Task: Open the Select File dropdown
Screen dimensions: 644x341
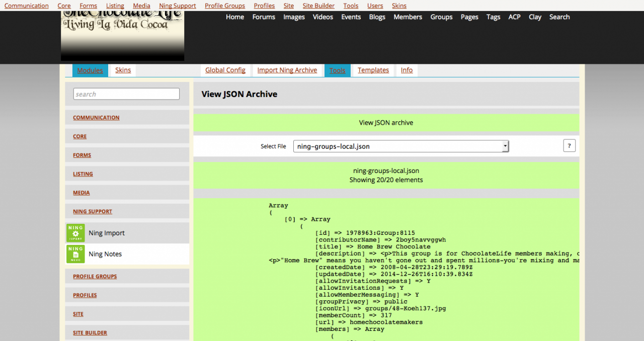Action: tap(401, 146)
